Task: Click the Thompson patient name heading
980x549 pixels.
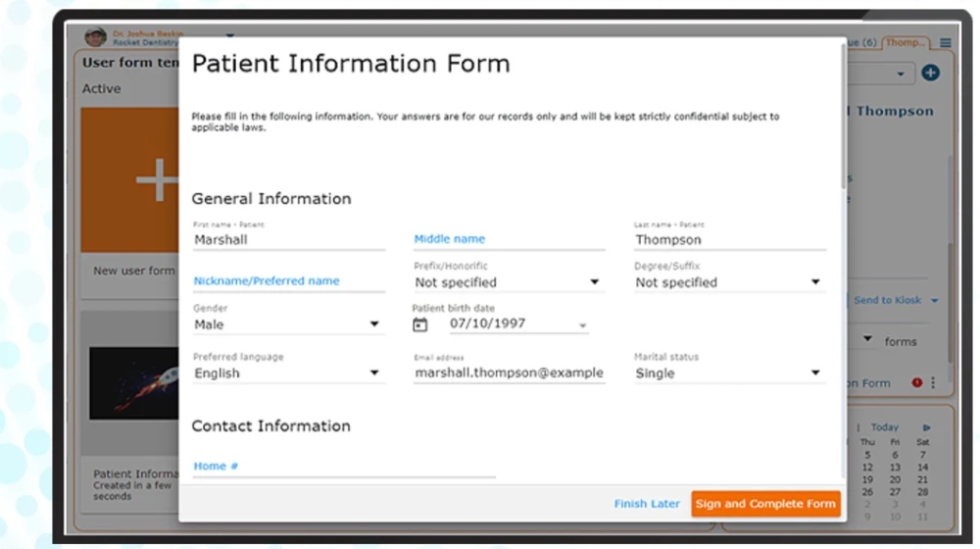Action: click(x=895, y=112)
